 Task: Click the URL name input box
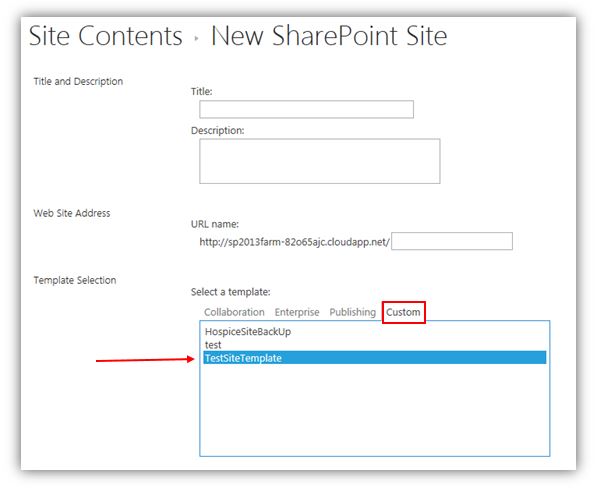click(x=452, y=241)
